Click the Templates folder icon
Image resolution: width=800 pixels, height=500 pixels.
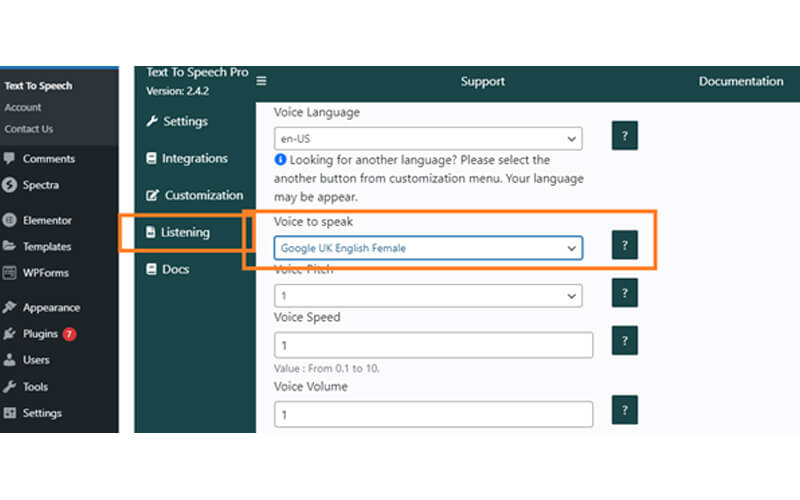(9, 246)
